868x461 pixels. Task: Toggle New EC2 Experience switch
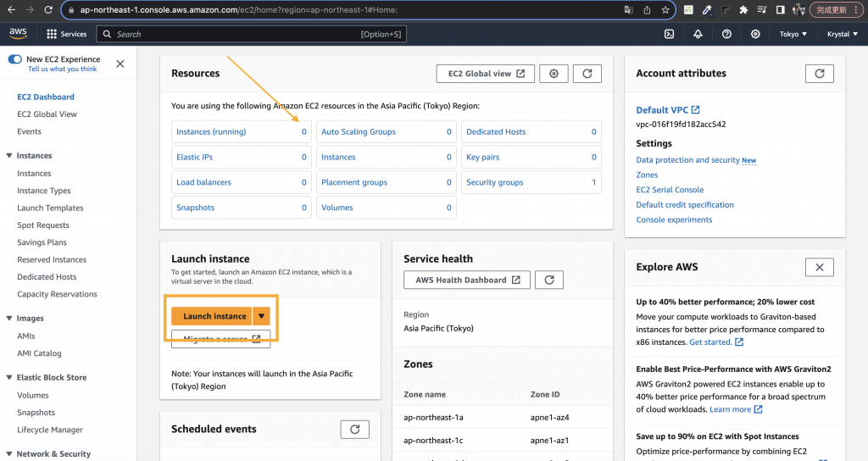pos(15,59)
